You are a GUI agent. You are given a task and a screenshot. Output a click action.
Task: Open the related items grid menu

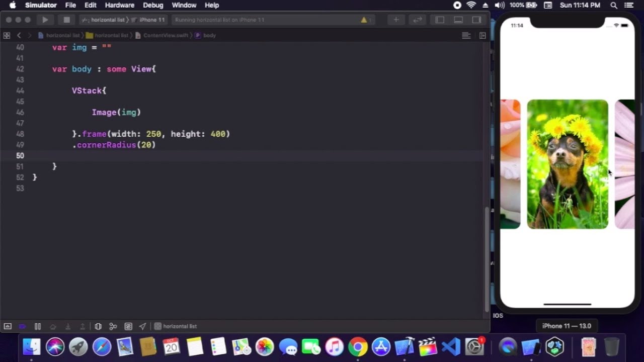pyautogui.click(x=7, y=35)
